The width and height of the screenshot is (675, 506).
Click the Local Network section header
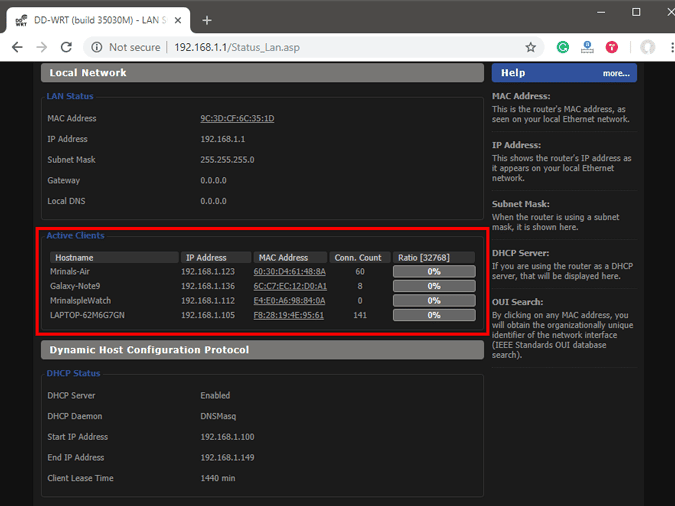pos(262,73)
